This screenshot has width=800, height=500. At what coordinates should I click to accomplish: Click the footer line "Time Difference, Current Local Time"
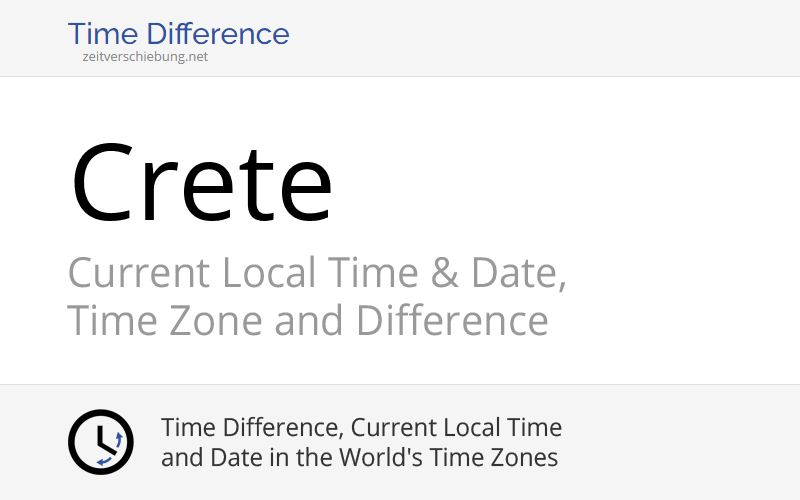coord(361,428)
